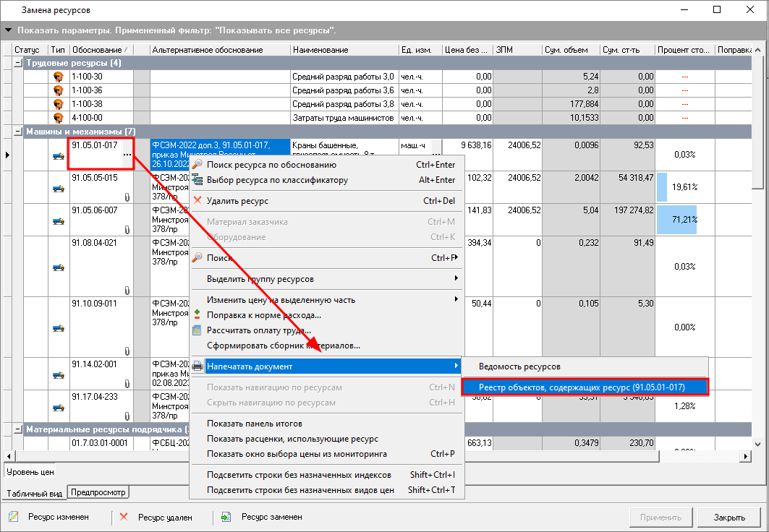Screen dimensions: 769x532
Task: Expand the Показать параметры filter panel
Action: (9, 30)
